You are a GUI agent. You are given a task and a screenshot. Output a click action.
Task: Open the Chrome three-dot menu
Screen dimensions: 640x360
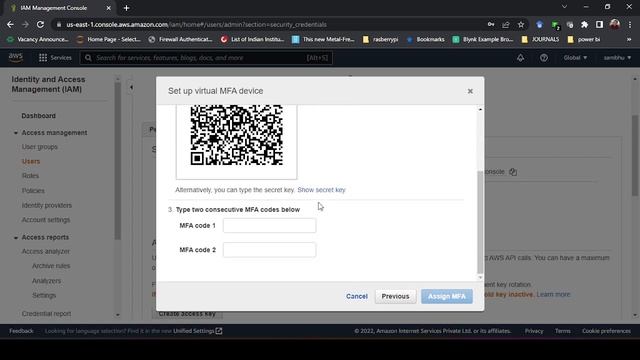630,24
